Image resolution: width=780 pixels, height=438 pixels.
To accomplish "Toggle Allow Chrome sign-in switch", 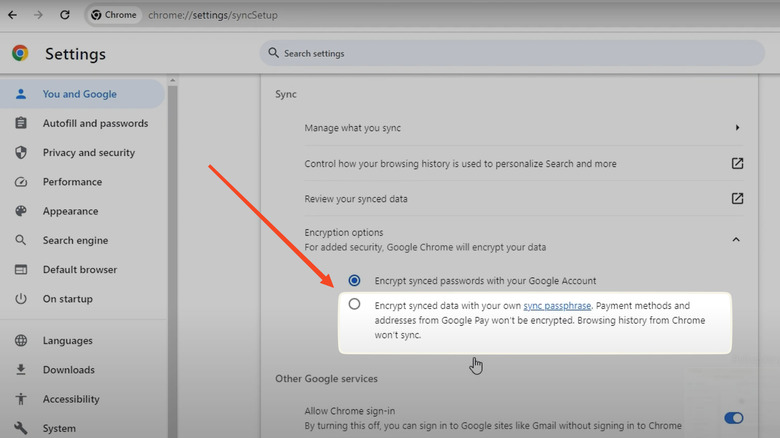I will coord(733,418).
